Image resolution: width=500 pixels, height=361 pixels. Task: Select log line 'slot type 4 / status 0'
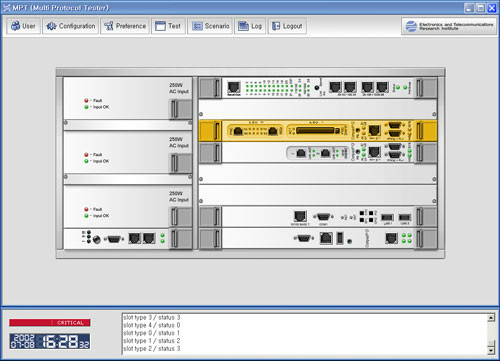pos(152,325)
